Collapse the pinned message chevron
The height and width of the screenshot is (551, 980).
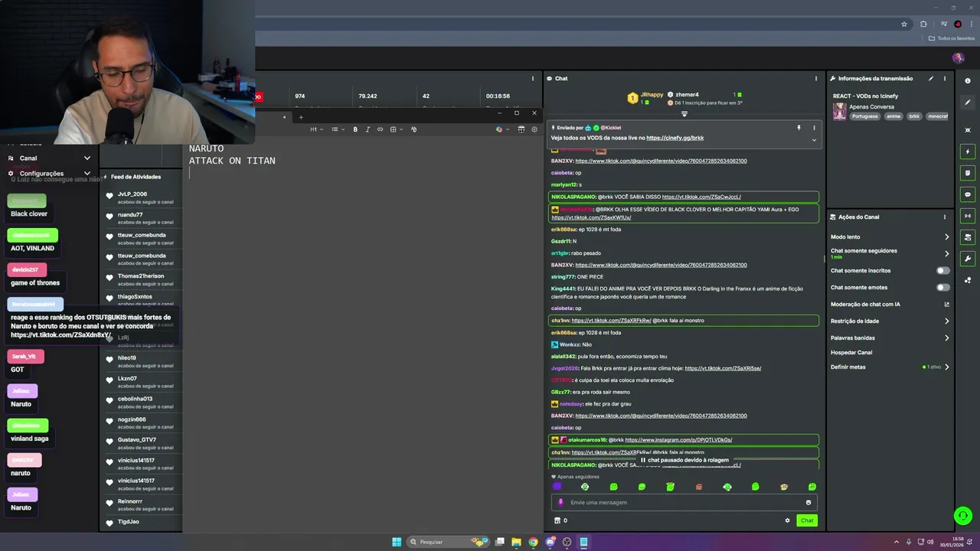tap(814, 140)
